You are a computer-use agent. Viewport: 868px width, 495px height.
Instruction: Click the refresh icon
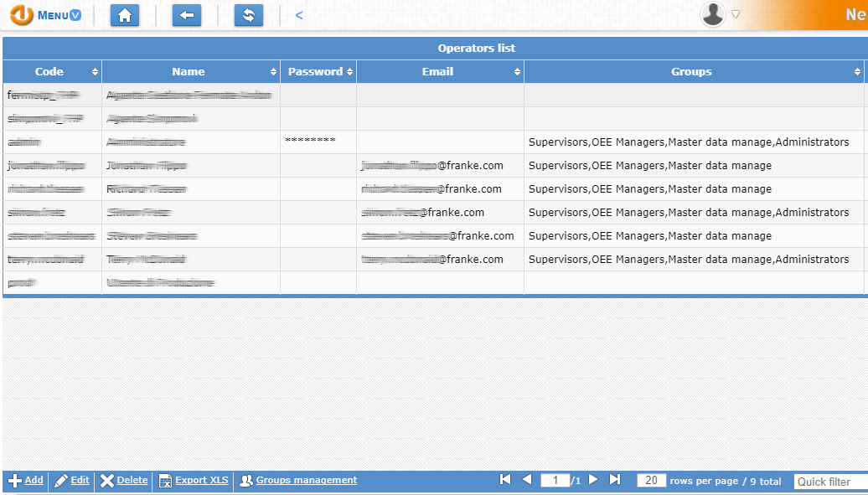click(x=248, y=15)
